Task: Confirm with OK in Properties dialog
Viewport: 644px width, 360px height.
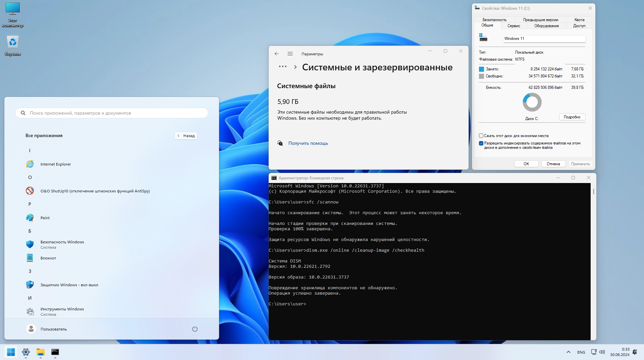Action: tap(526, 164)
